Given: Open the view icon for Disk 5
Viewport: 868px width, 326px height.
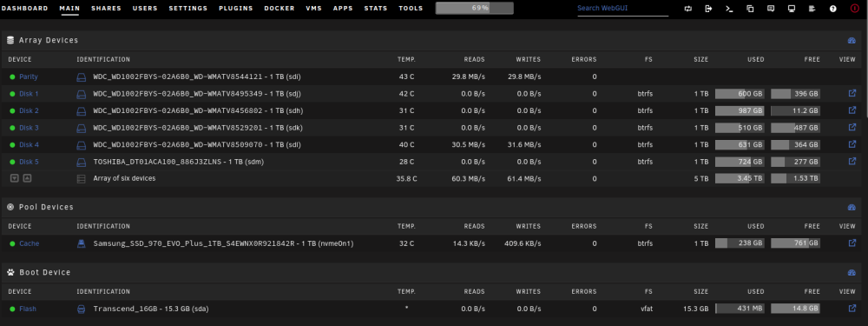Looking at the screenshot, I should tap(852, 162).
